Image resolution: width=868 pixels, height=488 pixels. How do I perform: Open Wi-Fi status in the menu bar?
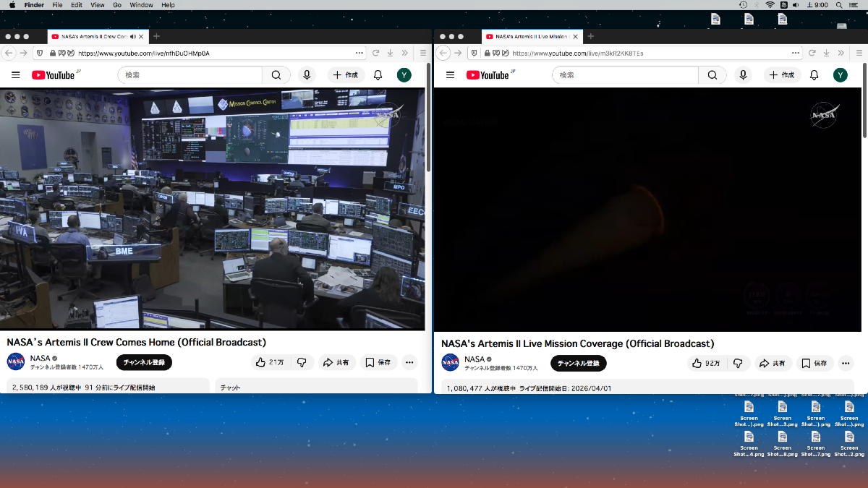click(x=770, y=5)
